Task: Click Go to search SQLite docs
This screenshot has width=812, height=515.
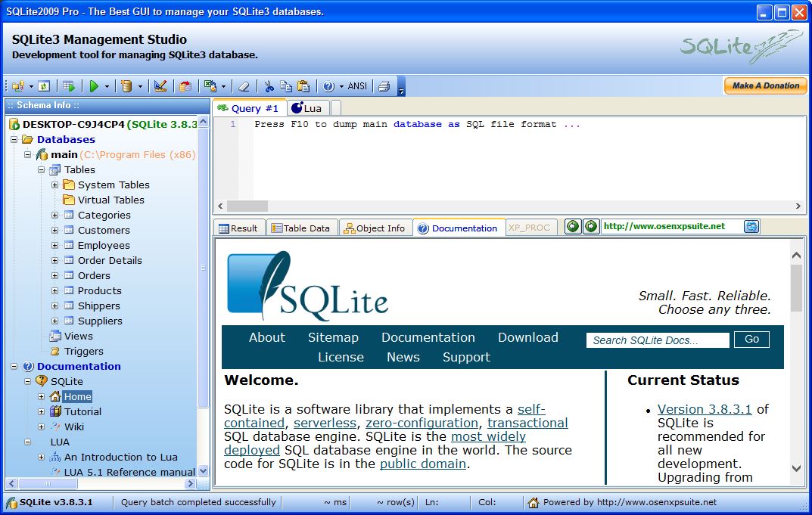Action: click(751, 340)
